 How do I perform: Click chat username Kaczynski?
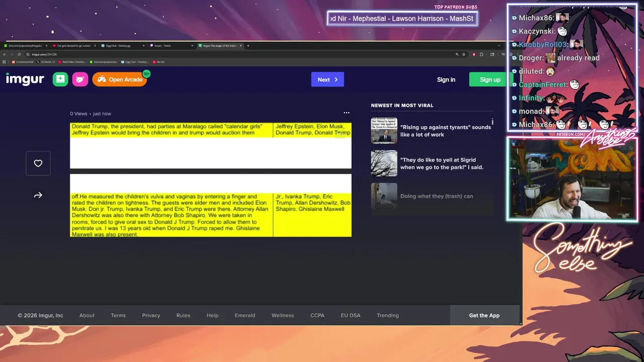tap(537, 31)
